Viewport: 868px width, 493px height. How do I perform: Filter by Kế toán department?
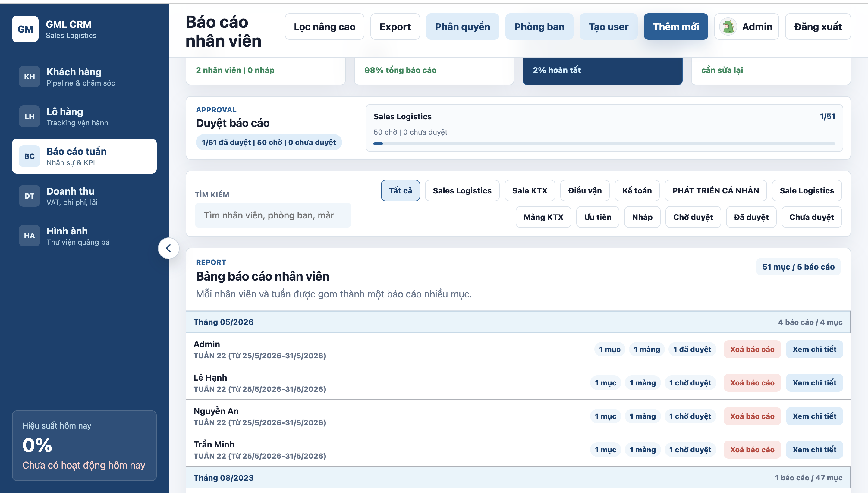(x=637, y=191)
